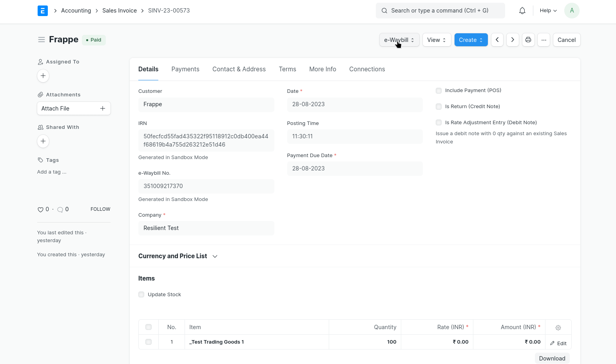Switch to the Details tab

149,69
